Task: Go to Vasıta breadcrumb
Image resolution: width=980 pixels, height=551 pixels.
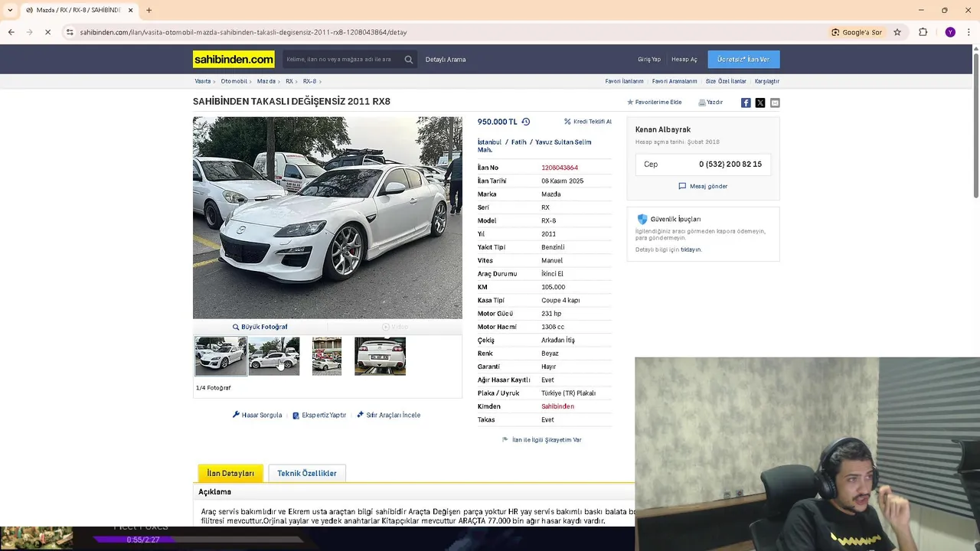Action: click(x=203, y=81)
